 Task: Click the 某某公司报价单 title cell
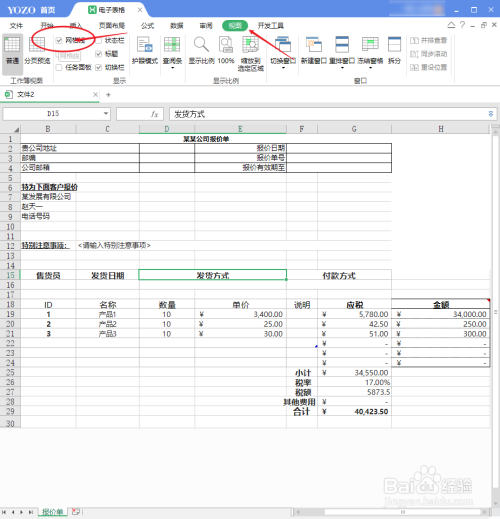coord(206,139)
